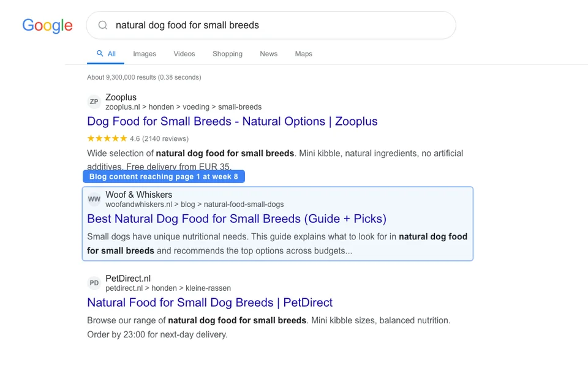The height and width of the screenshot is (379, 588).
Task: Open 'Dog Food for Small Breeds - Natural Options'
Action: pyautogui.click(x=232, y=121)
